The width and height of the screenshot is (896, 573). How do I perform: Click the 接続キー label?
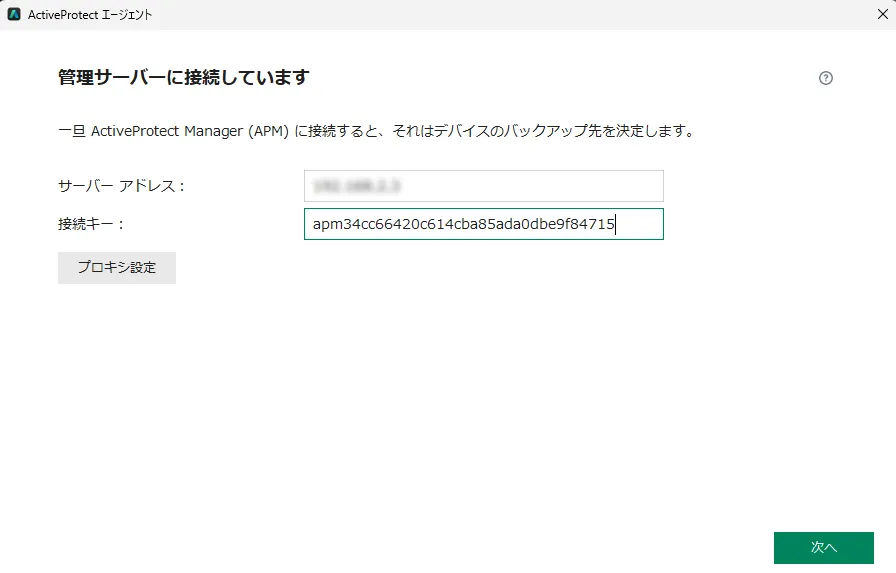click(91, 224)
